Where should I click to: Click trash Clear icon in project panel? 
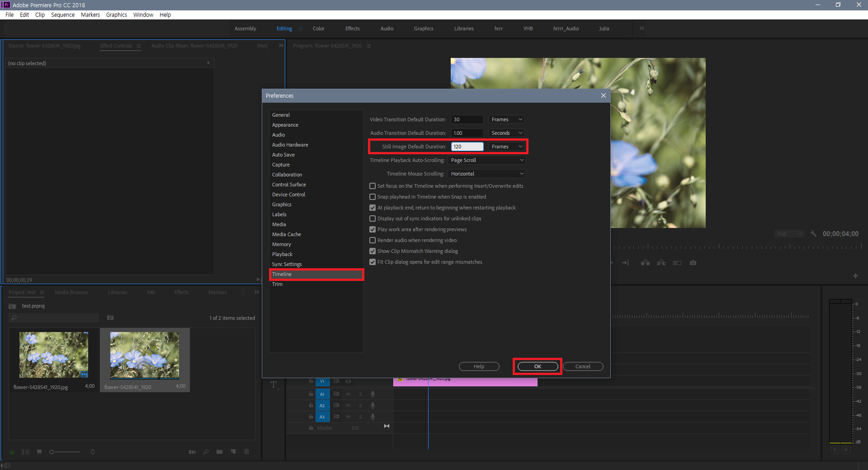point(246,452)
